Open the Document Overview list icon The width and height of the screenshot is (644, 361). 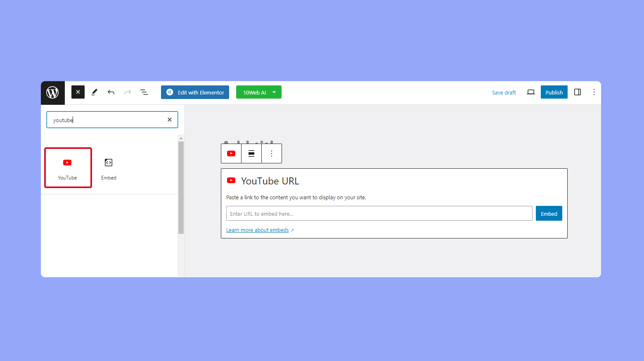[x=144, y=92]
